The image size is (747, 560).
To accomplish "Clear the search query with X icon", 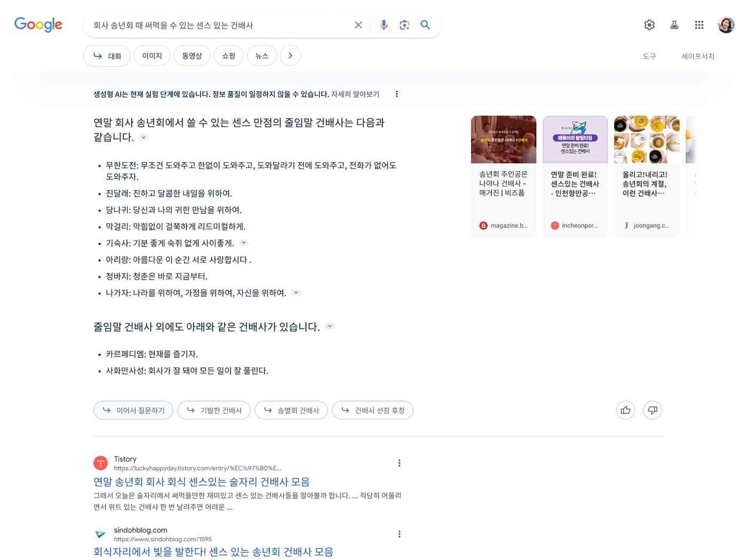I will coord(359,25).
